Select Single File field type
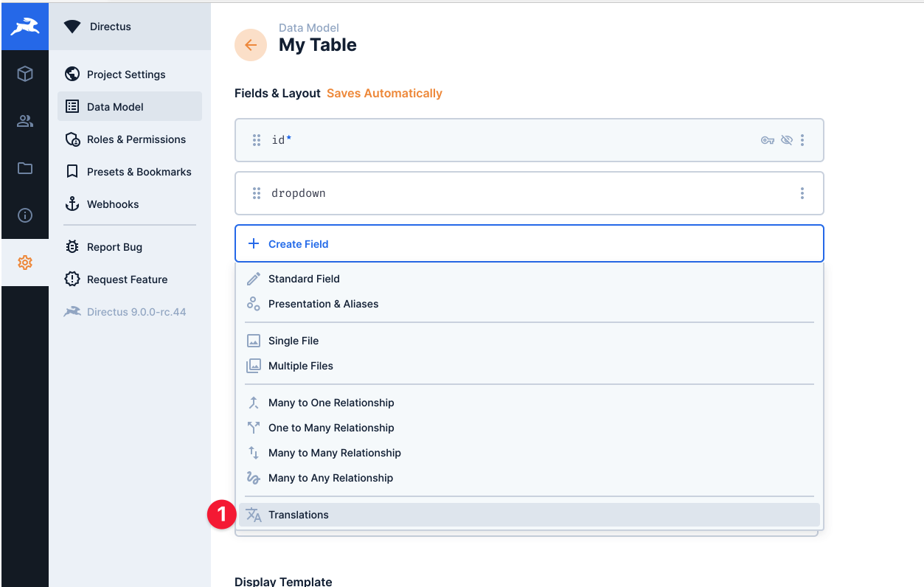Viewport: 924px width, 587px height. tap(529, 341)
